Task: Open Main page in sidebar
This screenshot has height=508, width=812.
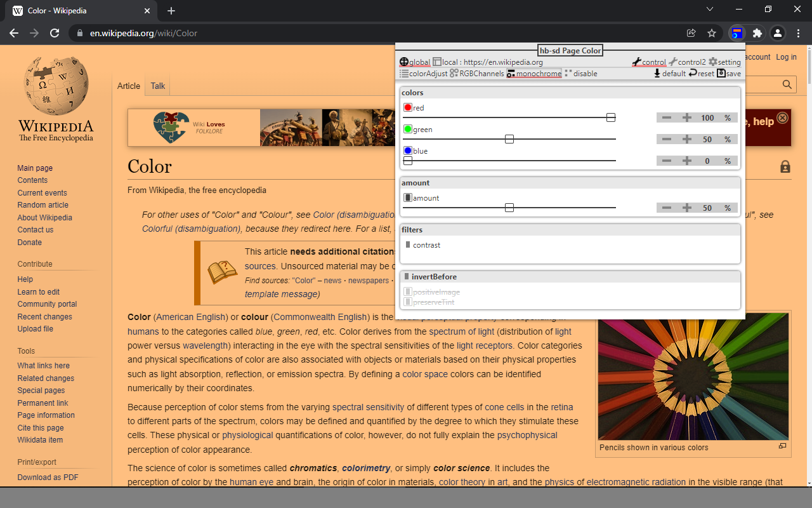Action: [35, 168]
